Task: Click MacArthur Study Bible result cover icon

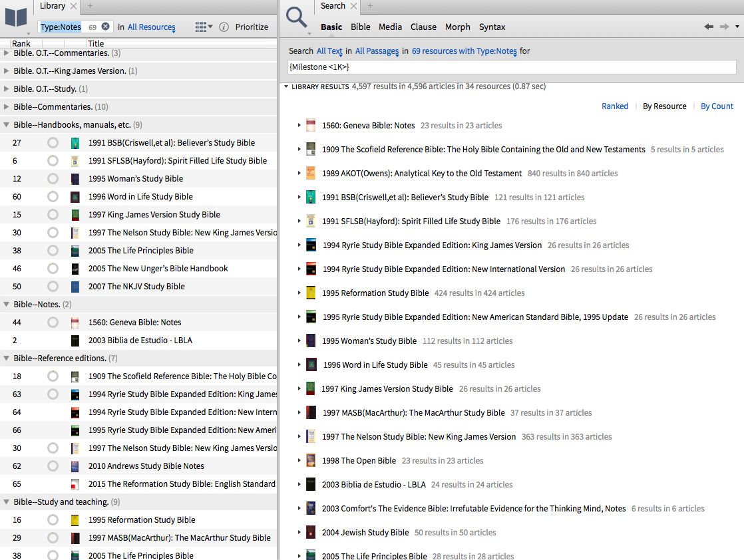Action: click(x=311, y=412)
